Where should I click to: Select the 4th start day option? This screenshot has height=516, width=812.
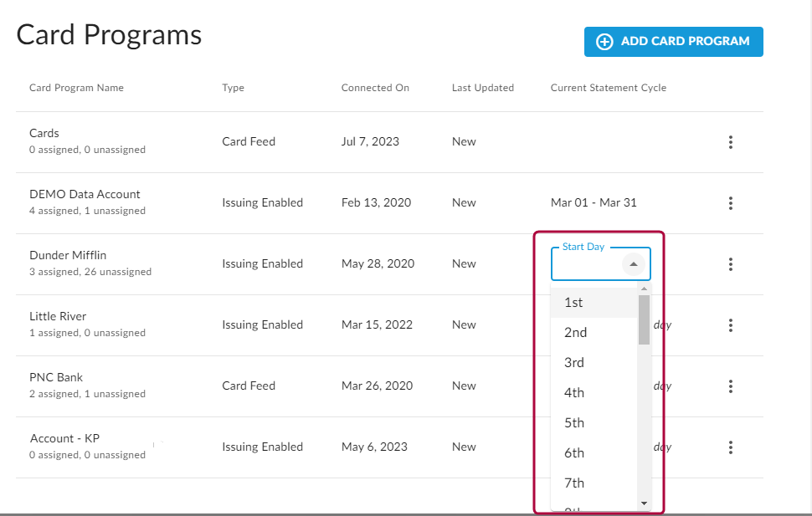pyautogui.click(x=574, y=393)
